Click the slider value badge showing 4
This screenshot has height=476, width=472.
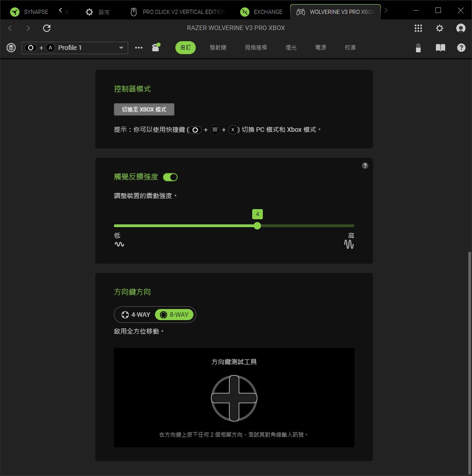(257, 214)
